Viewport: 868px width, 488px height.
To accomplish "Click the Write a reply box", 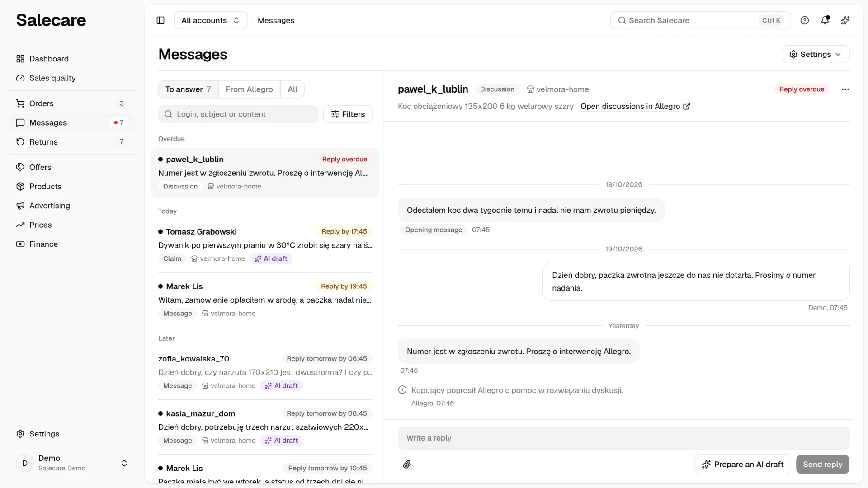I will pyautogui.click(x=623, y=438).
